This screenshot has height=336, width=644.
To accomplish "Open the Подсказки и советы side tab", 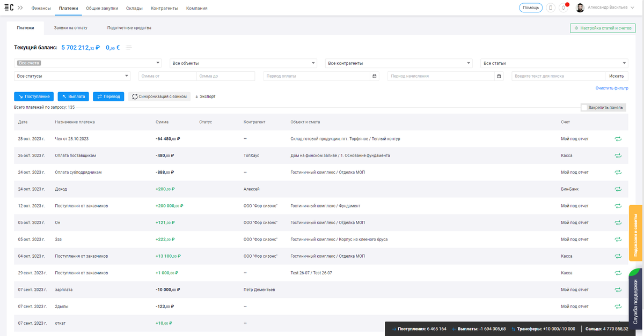I will [x=636, y=233].
